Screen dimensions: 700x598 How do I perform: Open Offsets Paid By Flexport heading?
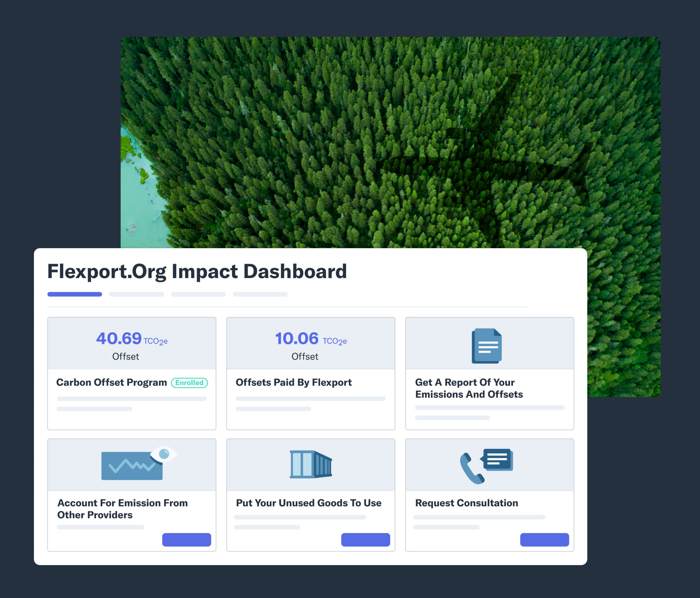click(x=293, y=382)
